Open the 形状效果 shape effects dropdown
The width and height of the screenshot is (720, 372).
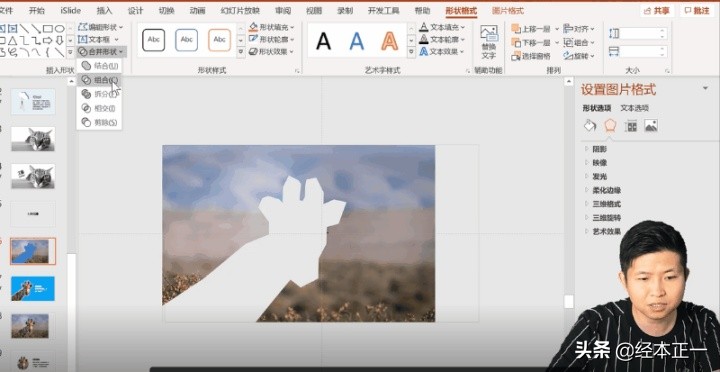coord(271,52)
